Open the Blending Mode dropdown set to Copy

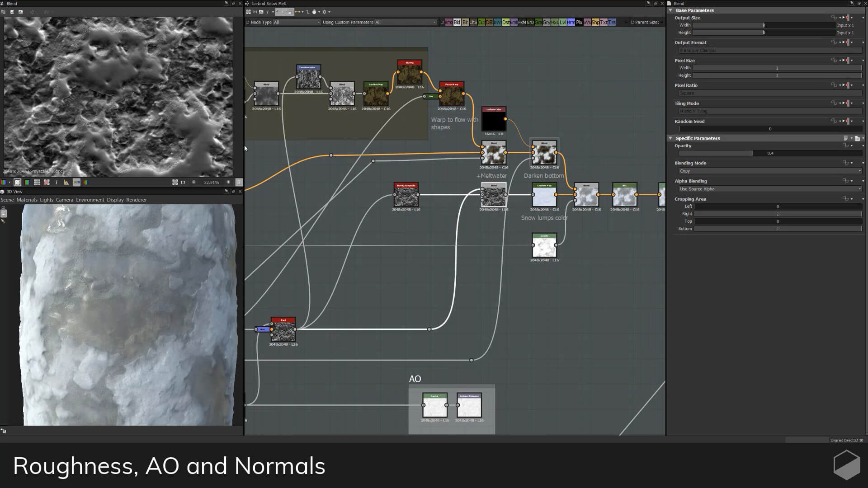(x=770, y=171)
